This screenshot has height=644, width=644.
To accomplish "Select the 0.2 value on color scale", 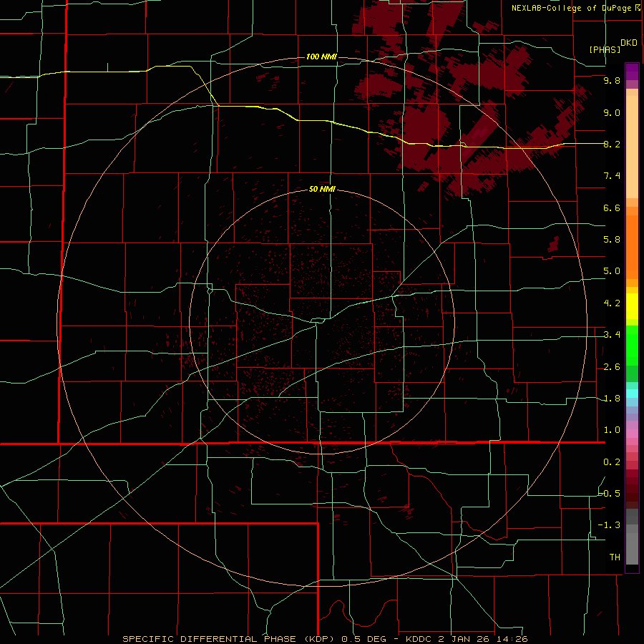I will 612,462.
